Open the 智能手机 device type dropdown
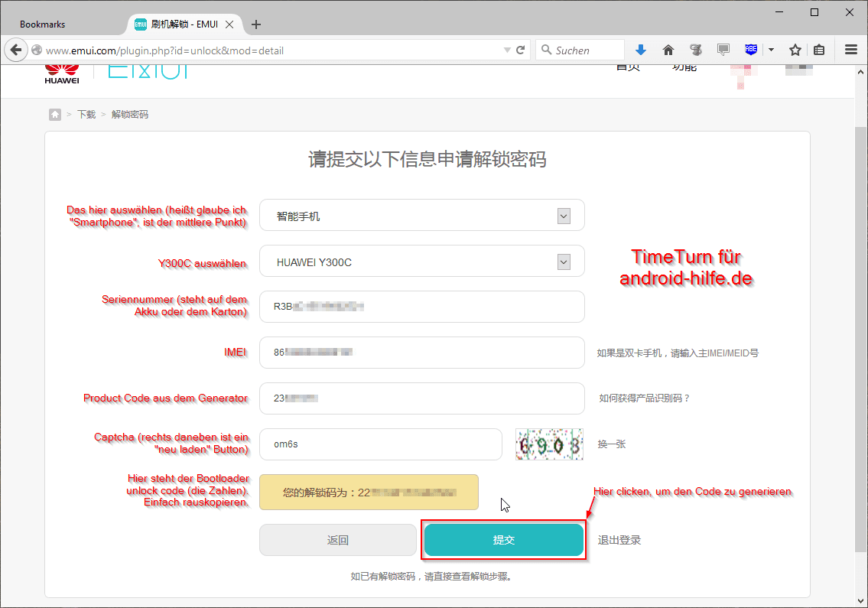The width and height of the screenshot is (868, 608). pyautogui.click(x=422, y=216)
